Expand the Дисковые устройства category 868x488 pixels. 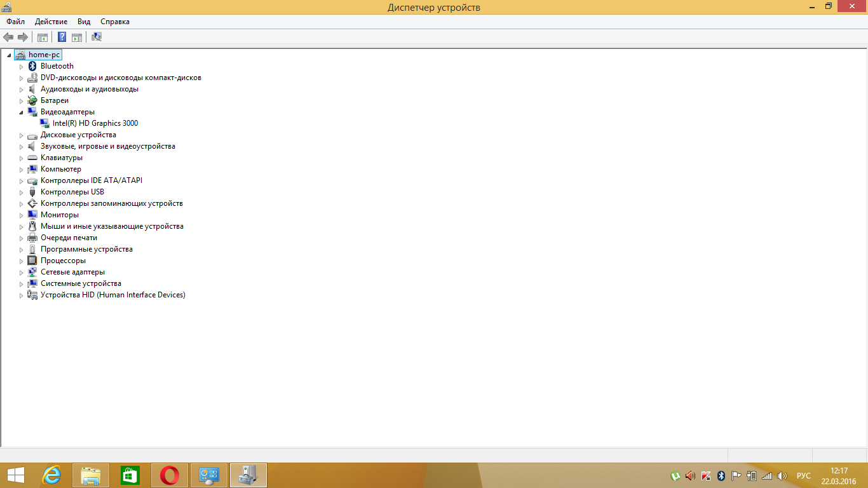[x=21, y=135]
